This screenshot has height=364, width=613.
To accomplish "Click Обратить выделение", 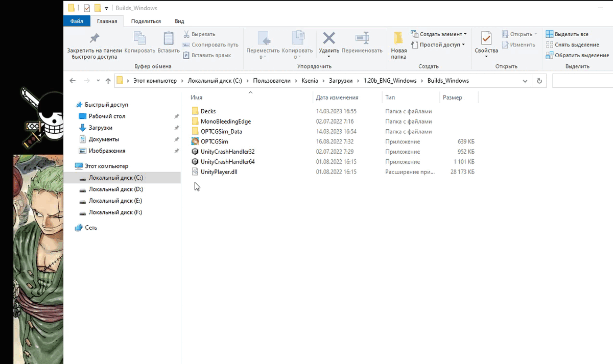I will (x=577, y=55).
